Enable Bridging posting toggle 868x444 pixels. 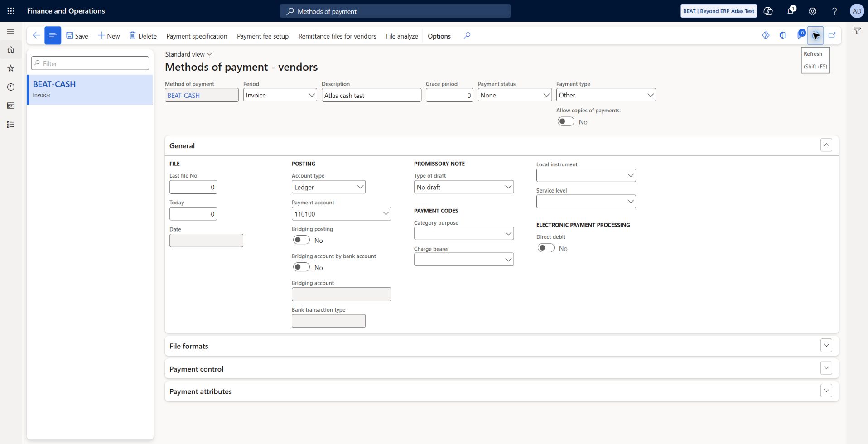[301, 240]
